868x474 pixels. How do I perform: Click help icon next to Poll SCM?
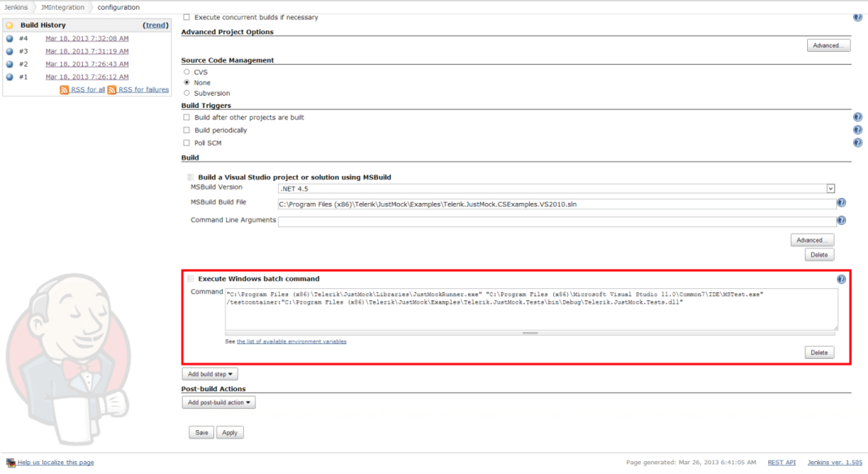[x=857, y=143]
